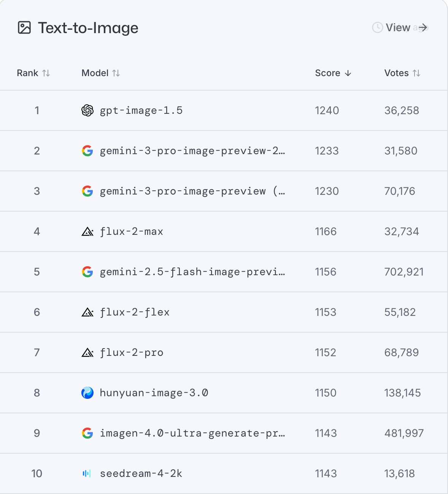Select the hunyuan-image-3.0 model name
This screenshot has height=494, width=448.
click(x=154, y=393)
